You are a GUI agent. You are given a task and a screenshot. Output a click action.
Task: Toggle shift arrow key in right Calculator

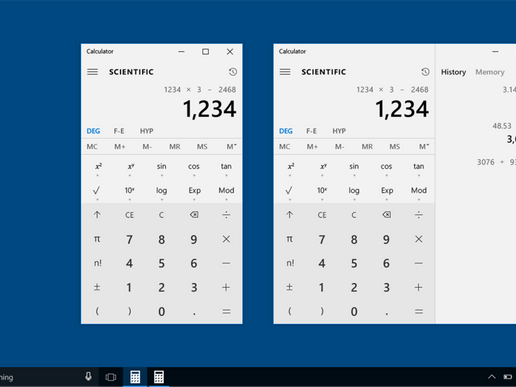pyautogui.click(x=289, y=215)
